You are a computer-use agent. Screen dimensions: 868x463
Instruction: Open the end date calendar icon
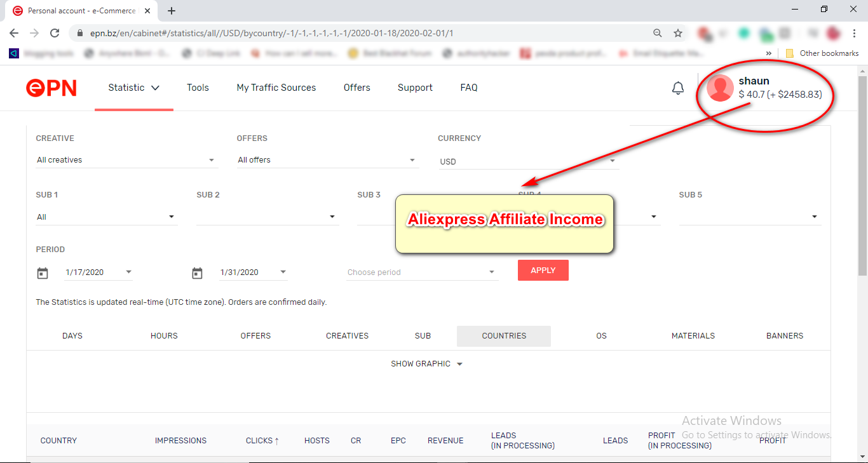tap(197, 273)
